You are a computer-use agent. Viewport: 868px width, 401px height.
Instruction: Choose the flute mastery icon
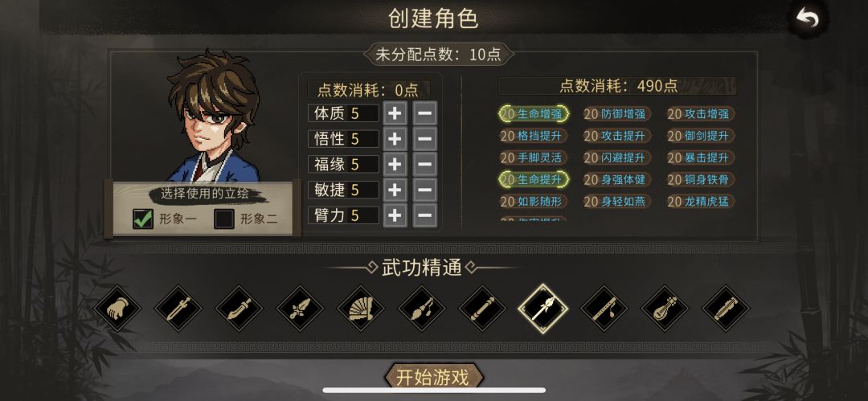[604, 309]
